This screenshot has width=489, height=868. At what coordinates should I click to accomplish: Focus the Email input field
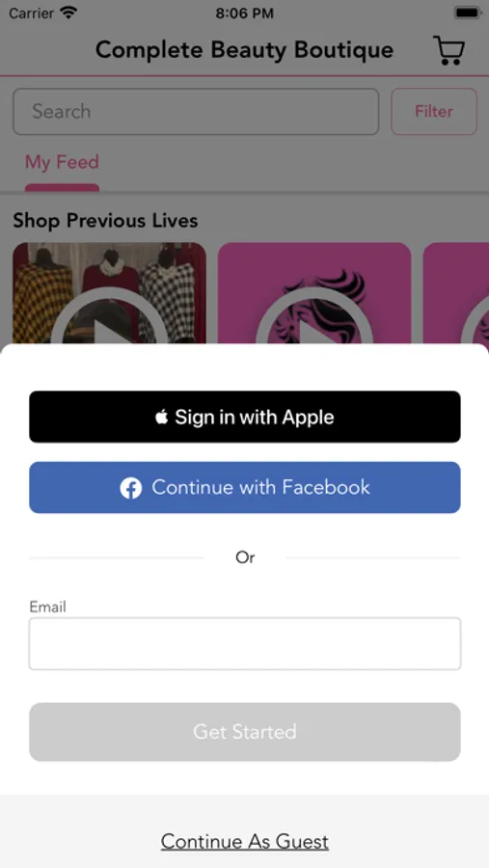[x=245, y=644]
